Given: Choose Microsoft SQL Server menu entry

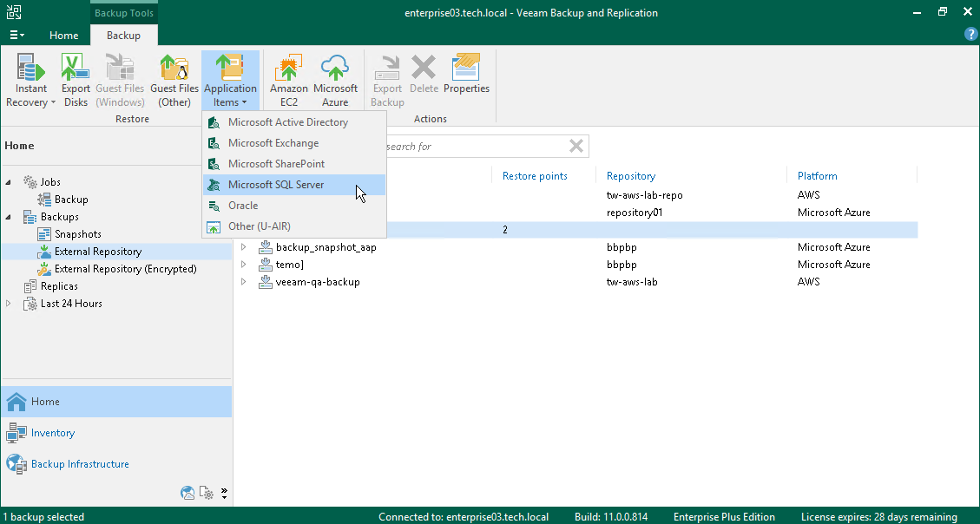Looking at the screenshot, I should click(x=293, y=185).
